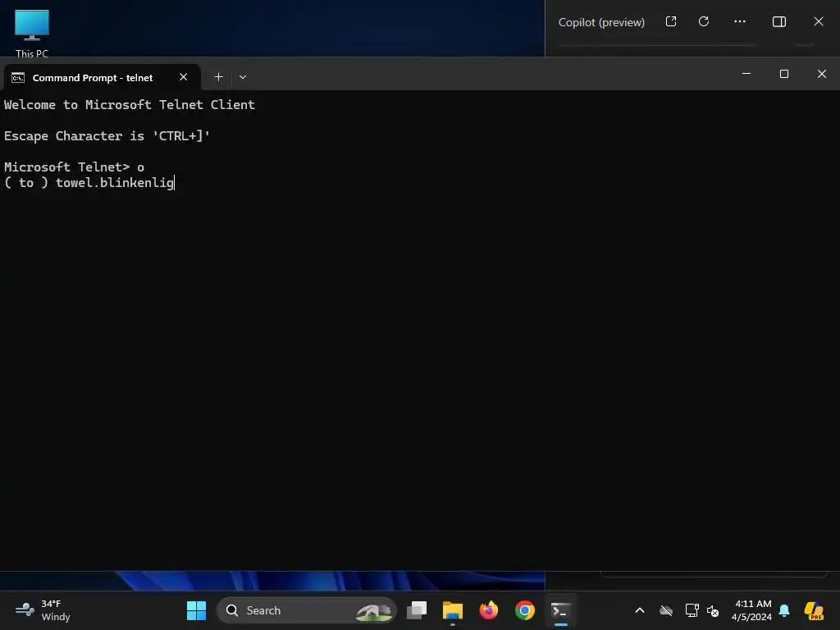Screen dimensions: 840x630
Task: Show hidden system tray icons
Action: 640,610
